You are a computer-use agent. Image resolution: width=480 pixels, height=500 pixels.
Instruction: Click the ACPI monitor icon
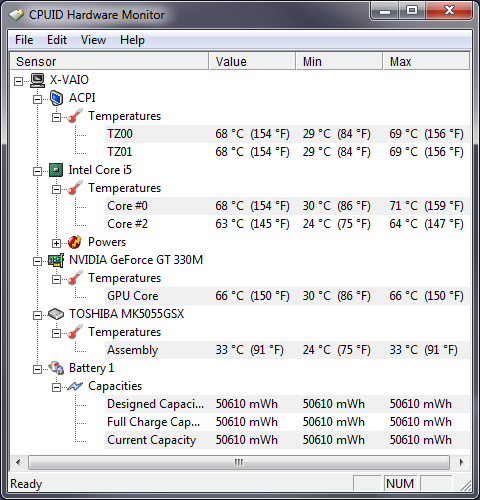tap(56, 98)
